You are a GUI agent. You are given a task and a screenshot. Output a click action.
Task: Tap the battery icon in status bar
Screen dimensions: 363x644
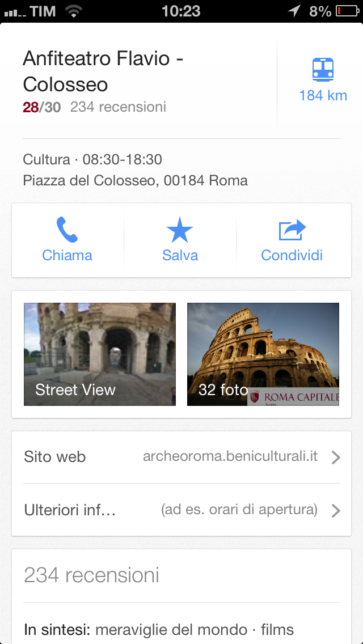coord(346,11)
